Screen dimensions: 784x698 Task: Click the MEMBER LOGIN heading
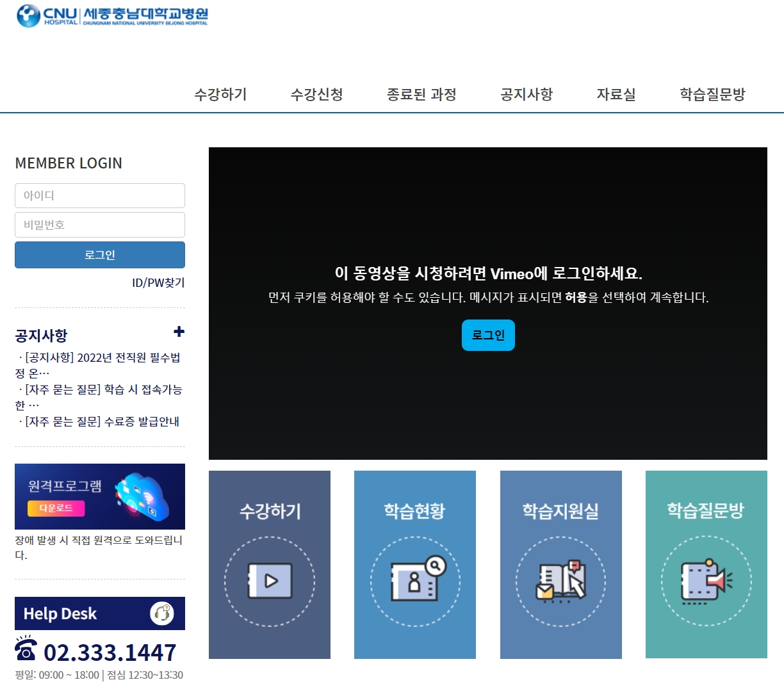click(69, 163)
